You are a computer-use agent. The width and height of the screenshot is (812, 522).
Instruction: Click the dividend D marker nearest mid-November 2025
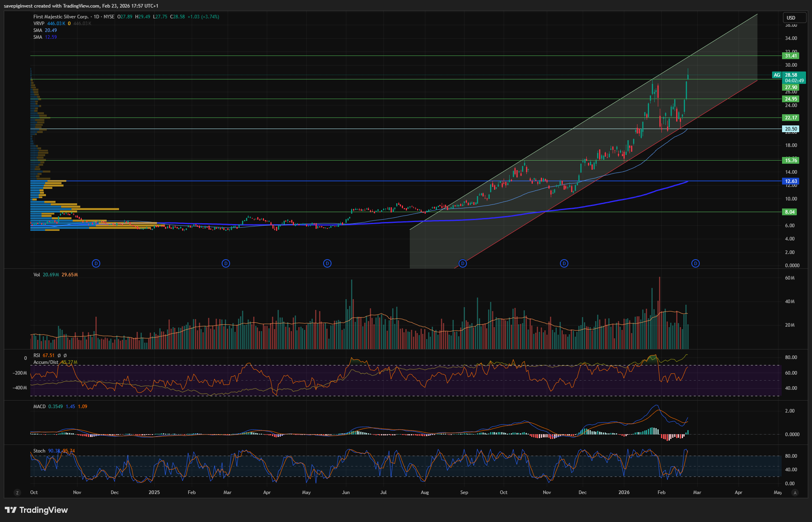click(x=564, y=264)
